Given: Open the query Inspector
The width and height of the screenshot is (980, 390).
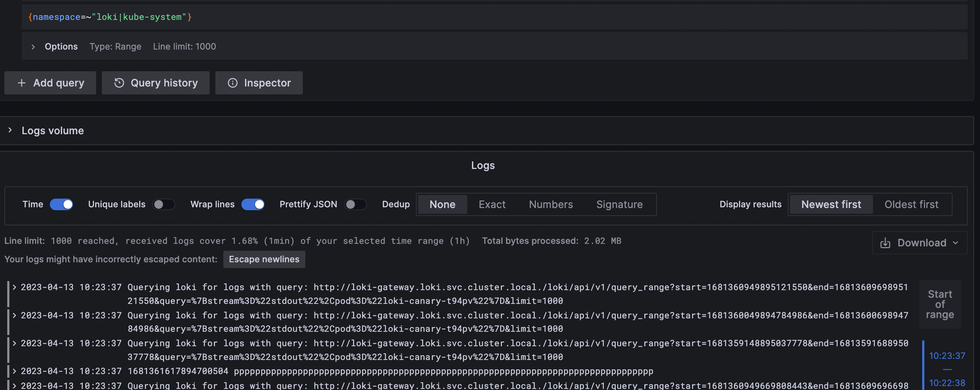Looking at the screenshot, I should click(259, 82).
